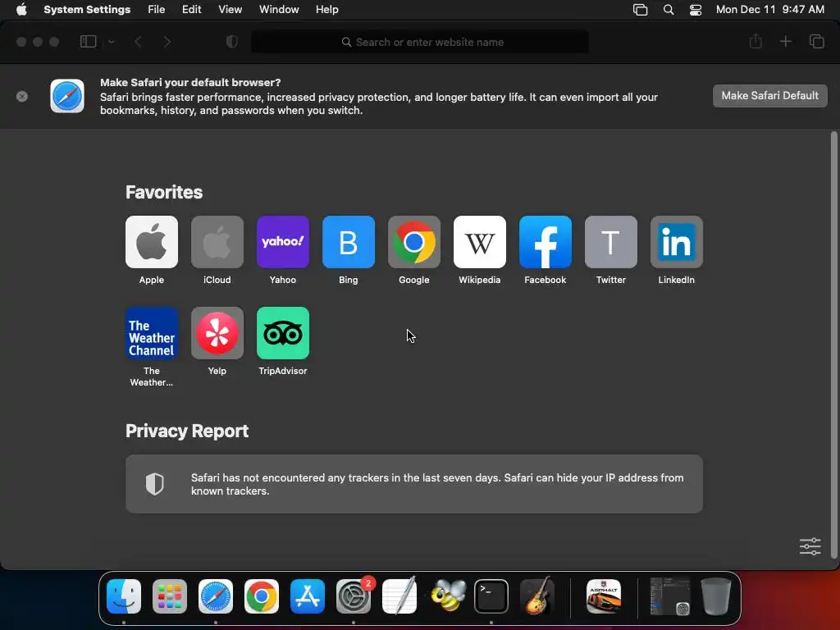Expand the sidebar tab group dropdown arrow
This screenshot has width=840, height=630.
[112, 42]
